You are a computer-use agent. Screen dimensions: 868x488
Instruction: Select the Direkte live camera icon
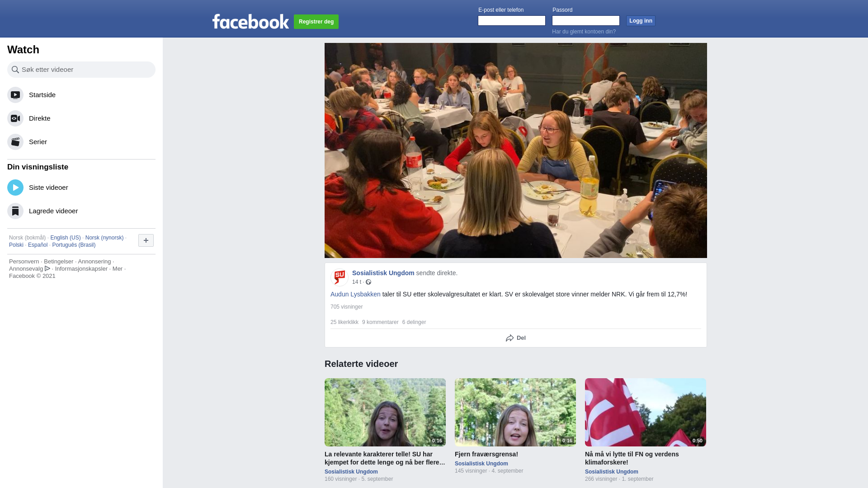pos(15,118)
